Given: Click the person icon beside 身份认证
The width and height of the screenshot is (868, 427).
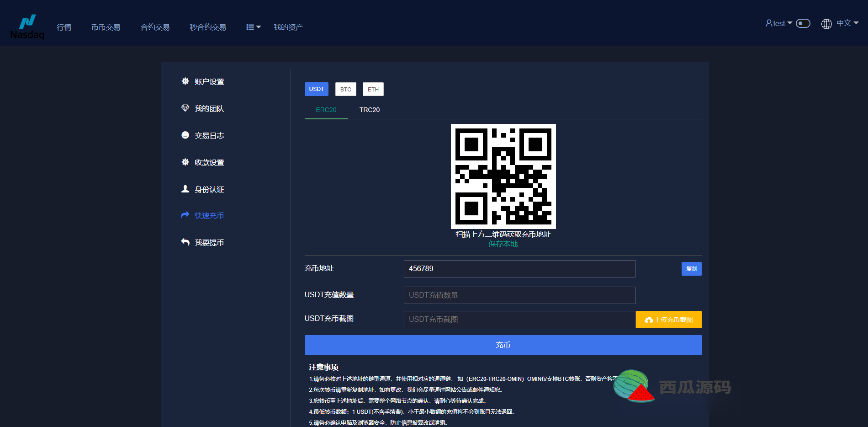Looking at the screenshot, I should pyautogui.click(x=185, y=189).
